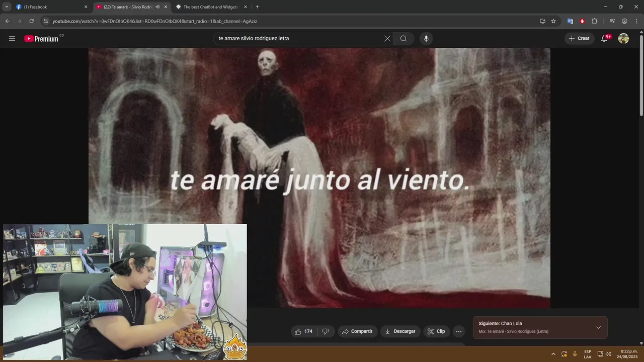644x362 pixels.
Task: Show hidden system tray icons chevron
Action: point(553,354)
